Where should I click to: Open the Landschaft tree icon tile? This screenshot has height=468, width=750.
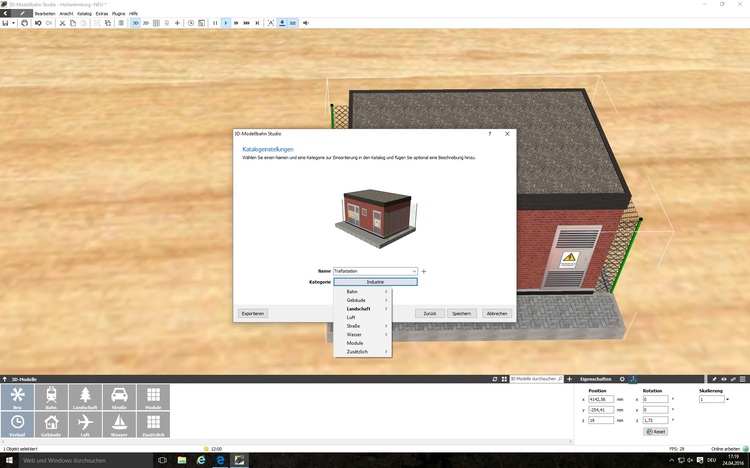(85, 398)
